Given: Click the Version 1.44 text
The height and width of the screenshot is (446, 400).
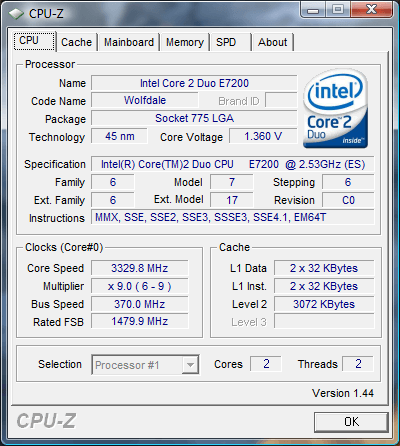Looking at the screenshot, I should (343, 393).
